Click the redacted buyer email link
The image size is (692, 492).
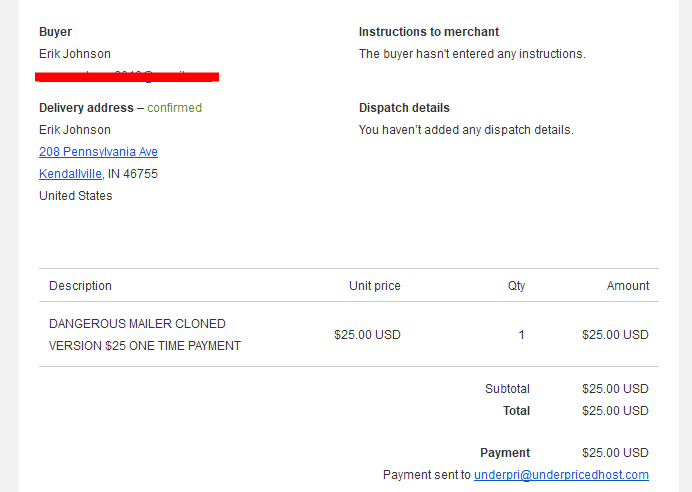tap(127, 77)
